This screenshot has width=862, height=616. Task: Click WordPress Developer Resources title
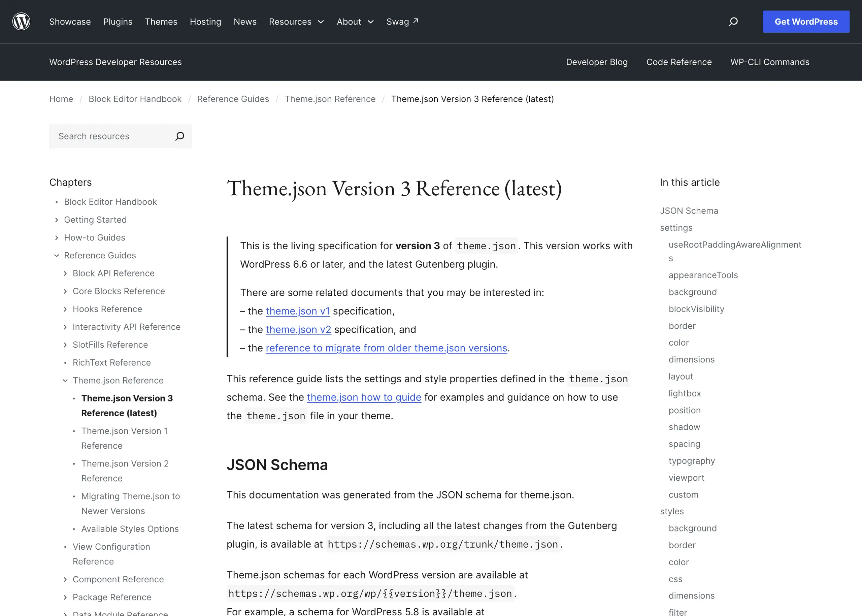(x=115, y=62)
